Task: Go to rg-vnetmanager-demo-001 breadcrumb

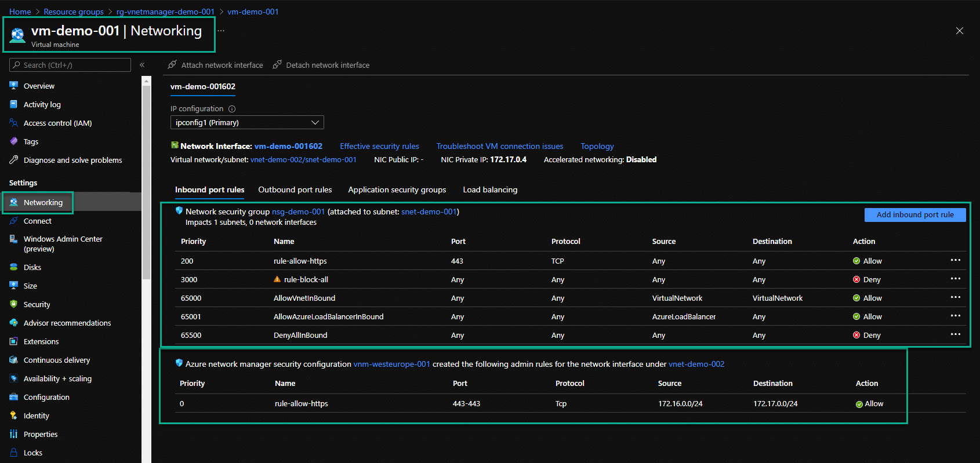Action: pyautogui.click(x=165, y=12)
